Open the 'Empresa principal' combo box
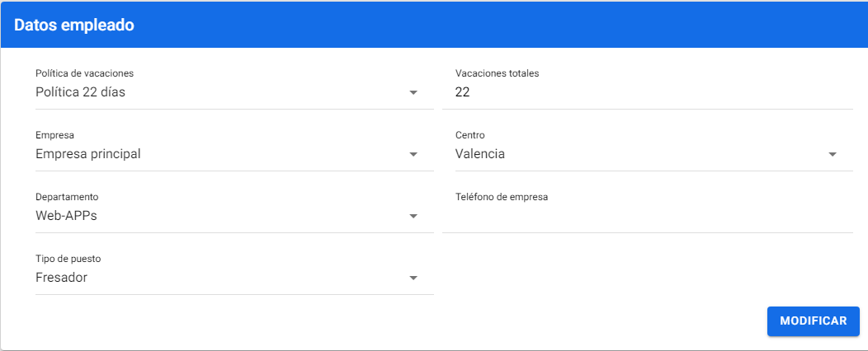 click(x=215, y=154)
